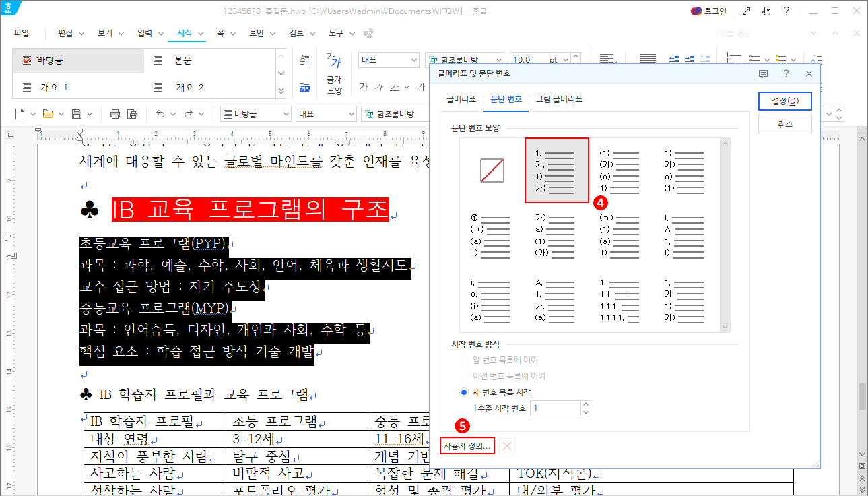868x496 pixels.
Task: Open the 도구 menu
Action: [334, 32]
